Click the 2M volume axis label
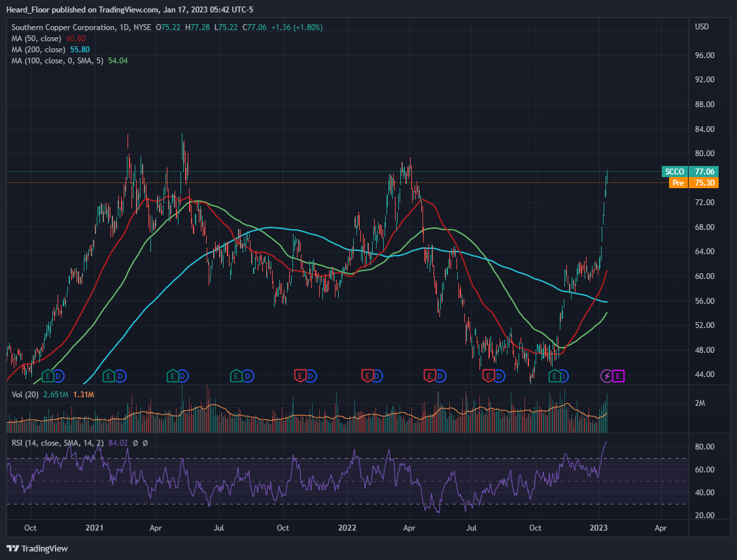The width and height of the screenshot is (737, 560). pos(700,403)
